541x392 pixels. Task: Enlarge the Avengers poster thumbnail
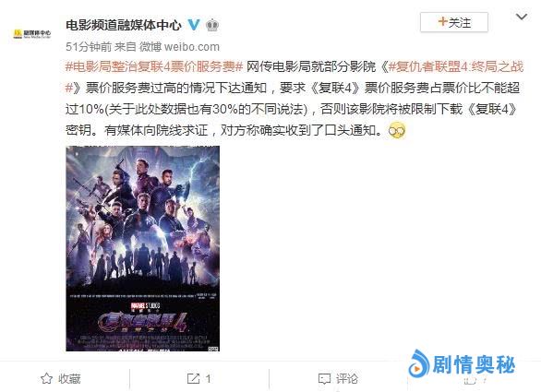(142, 248)
